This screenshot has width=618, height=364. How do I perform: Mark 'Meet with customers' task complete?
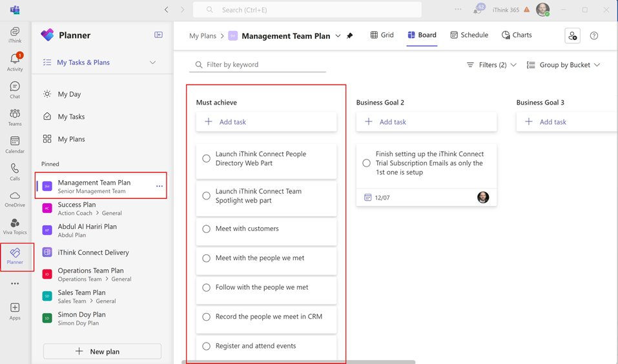pyautogui.click(x=207, y=229)
